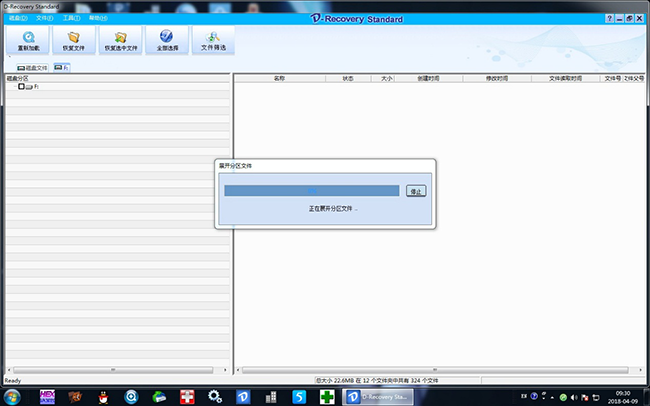This screenshot has height=406, width=650.
Task: Click the taskbar clock showing 09:30
Action: (623, 397)
